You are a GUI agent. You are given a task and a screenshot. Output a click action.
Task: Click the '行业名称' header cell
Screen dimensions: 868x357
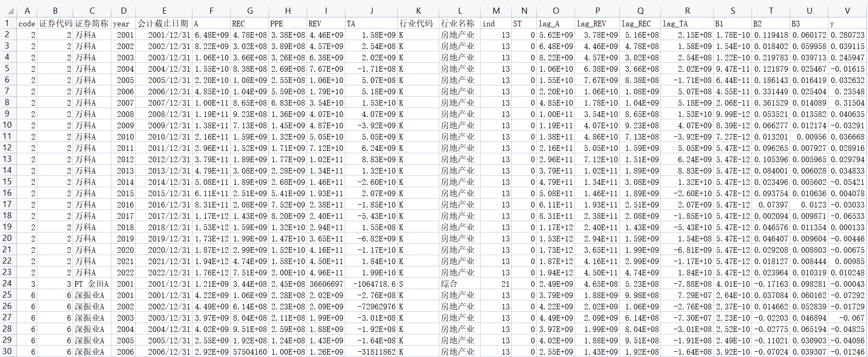point(460,24)
